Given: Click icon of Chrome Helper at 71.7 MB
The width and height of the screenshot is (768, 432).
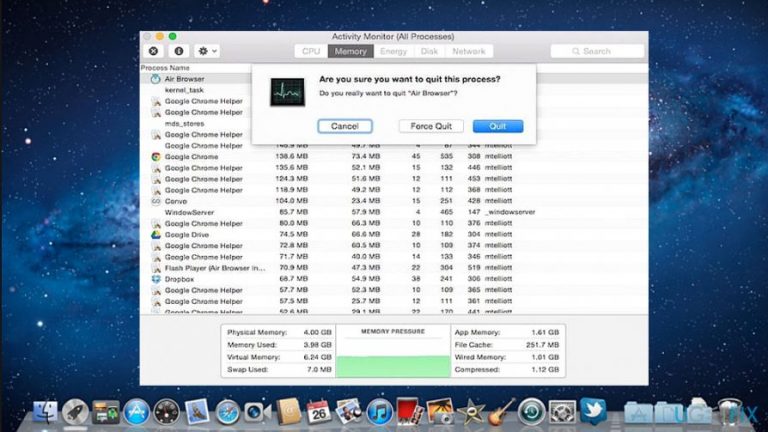Looking at the screenshot, I should (x=155, y=257).
